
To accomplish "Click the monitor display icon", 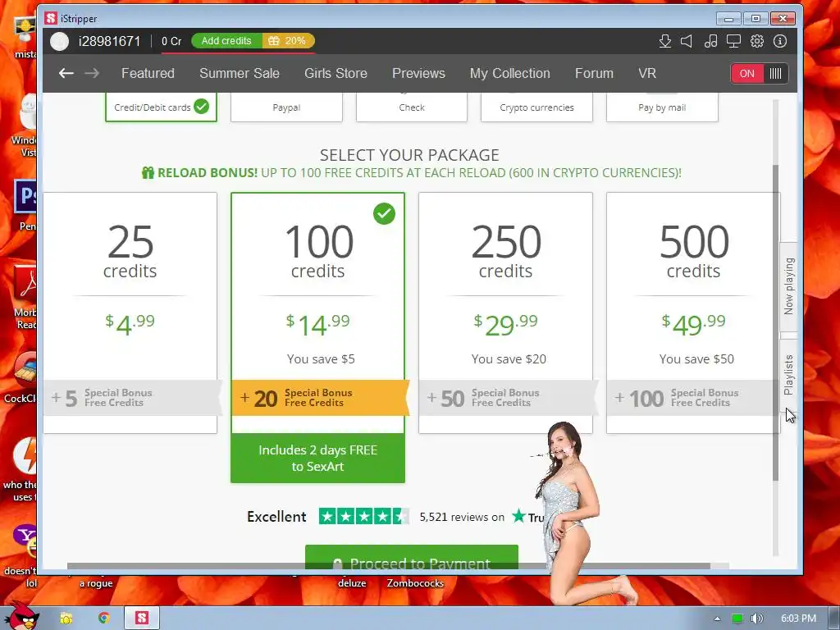I will click(733, 41).
